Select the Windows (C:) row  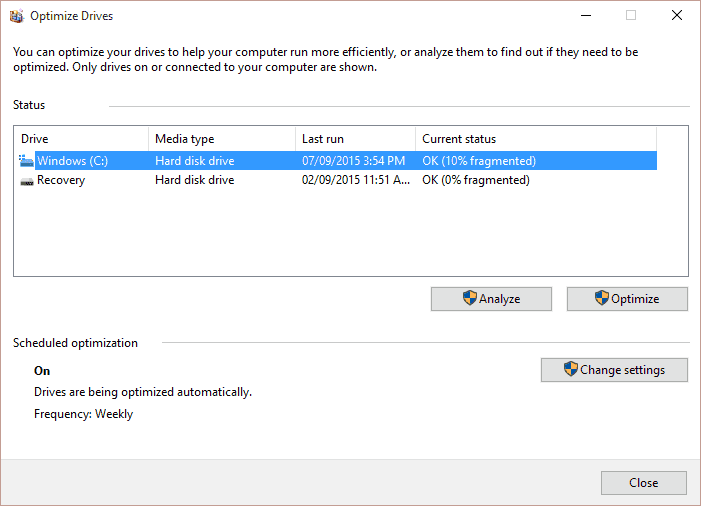click(x=338, y=161)
